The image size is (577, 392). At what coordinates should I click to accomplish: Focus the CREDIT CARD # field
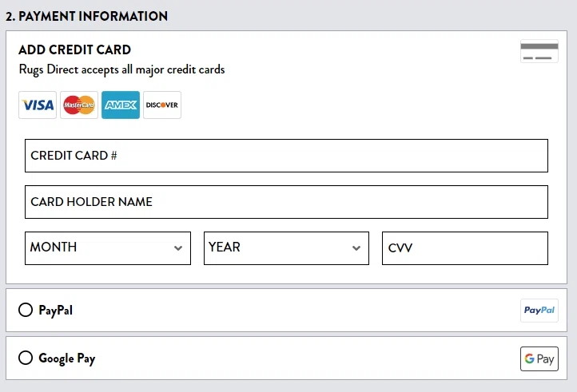(x=286, y=156)
